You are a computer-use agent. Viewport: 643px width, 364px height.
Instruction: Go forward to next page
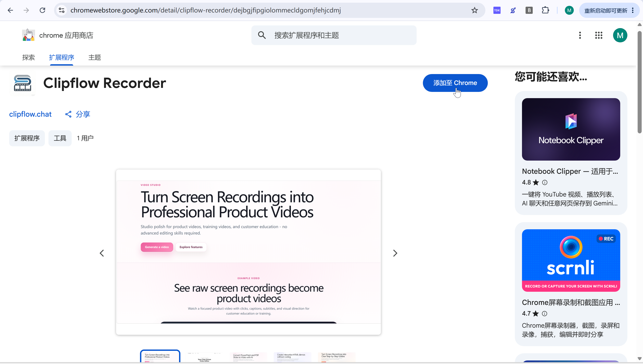(x=26, y=10)
